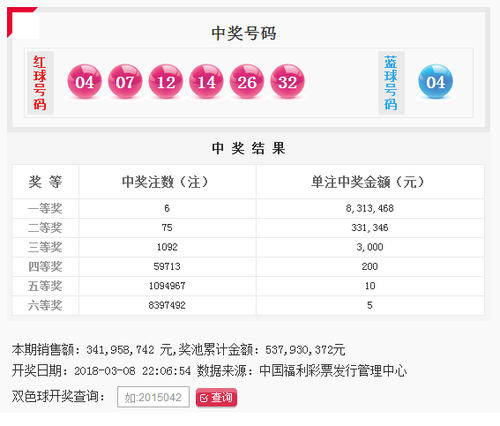Viewport: 500px width, 426px height.
Task: Click the third prize count 1092
Action: click(x=167, y=247)
